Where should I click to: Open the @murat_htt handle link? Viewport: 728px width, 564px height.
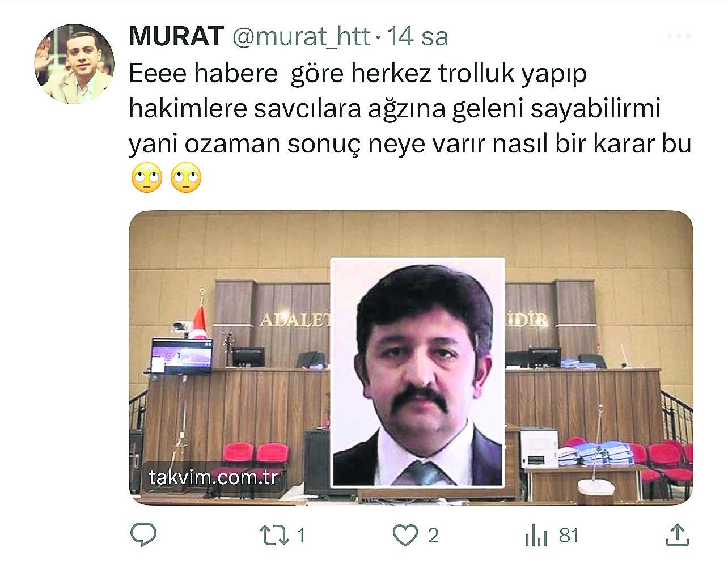tap(301, 37)
